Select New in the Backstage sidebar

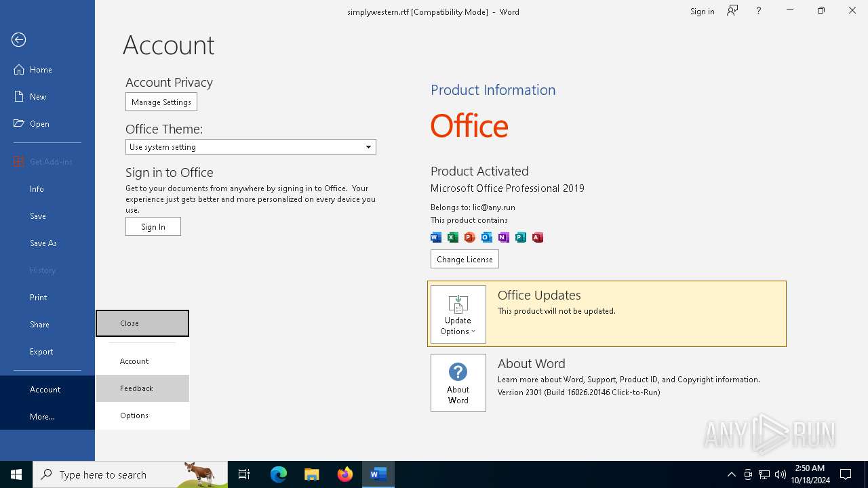(x=47, y=97)
